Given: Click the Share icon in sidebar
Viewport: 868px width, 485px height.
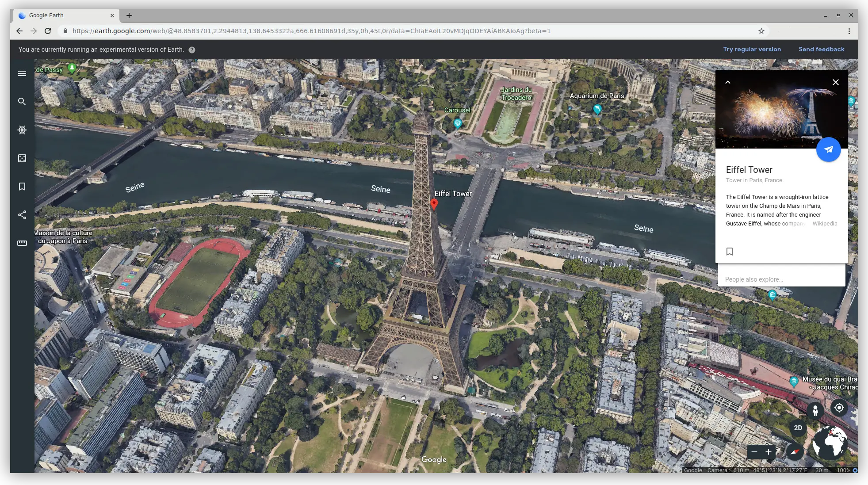Looking at the screenshot, I should pyautogui.click(x=22, y=214).
